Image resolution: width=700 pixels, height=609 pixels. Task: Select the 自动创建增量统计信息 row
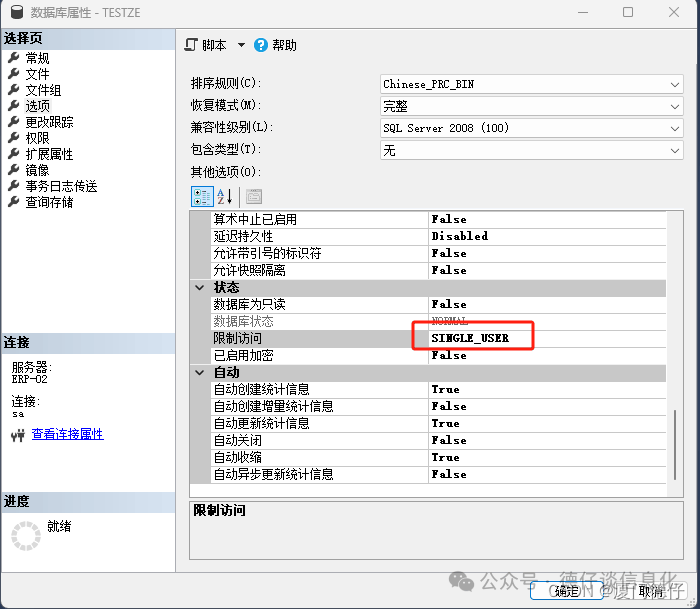coord(438,406)
